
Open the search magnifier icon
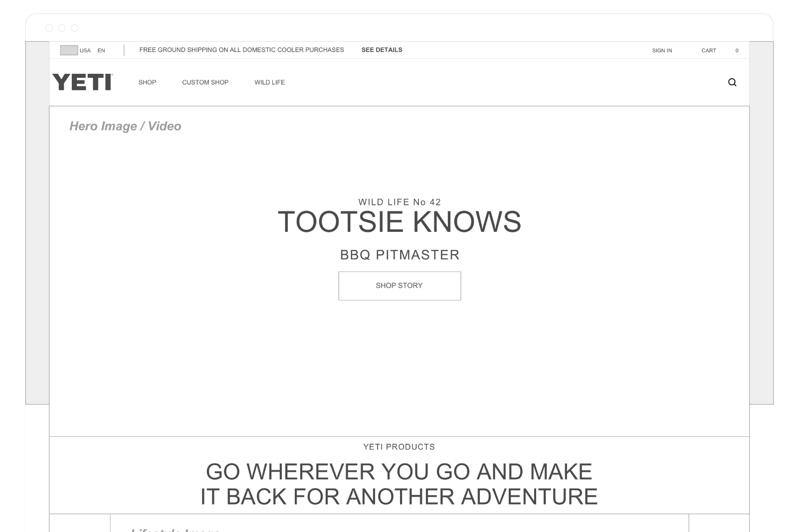tap(732, 82)
